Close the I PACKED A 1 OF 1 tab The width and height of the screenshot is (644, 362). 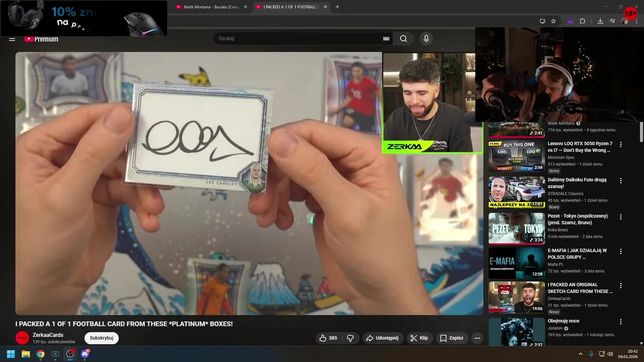coord(325,7)
